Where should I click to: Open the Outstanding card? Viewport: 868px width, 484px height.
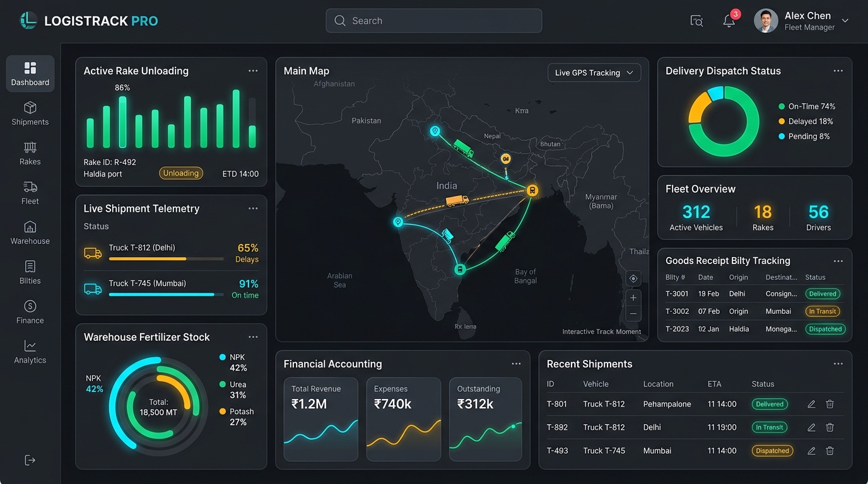point(486,419)
